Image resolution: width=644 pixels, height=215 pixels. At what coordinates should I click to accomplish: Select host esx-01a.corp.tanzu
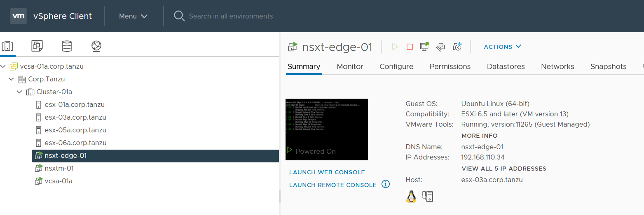[75, 104]
